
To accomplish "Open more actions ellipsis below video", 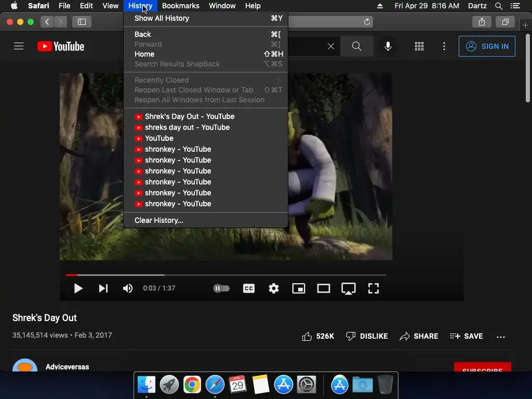I will [x=501, y=337].
